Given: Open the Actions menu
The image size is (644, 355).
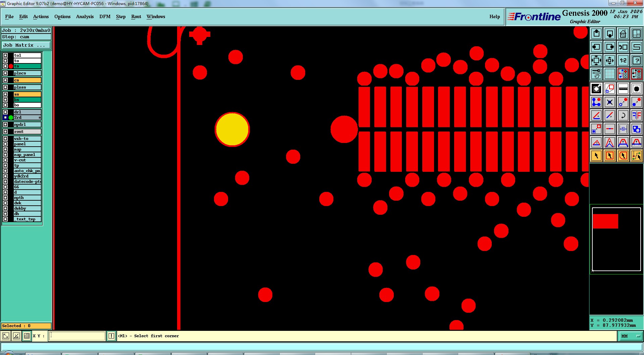Looking at the screenshot, I should pos(41,16).
